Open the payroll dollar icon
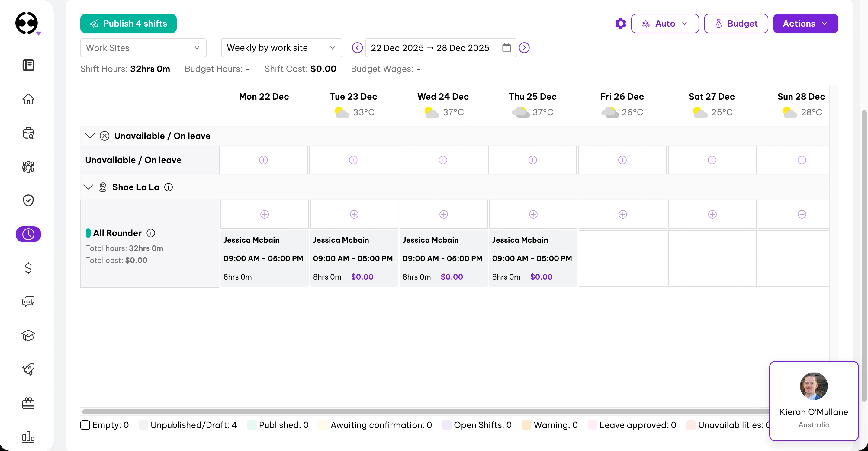The height and width of the screenshot is (451, 868). (x=28, y=268)
